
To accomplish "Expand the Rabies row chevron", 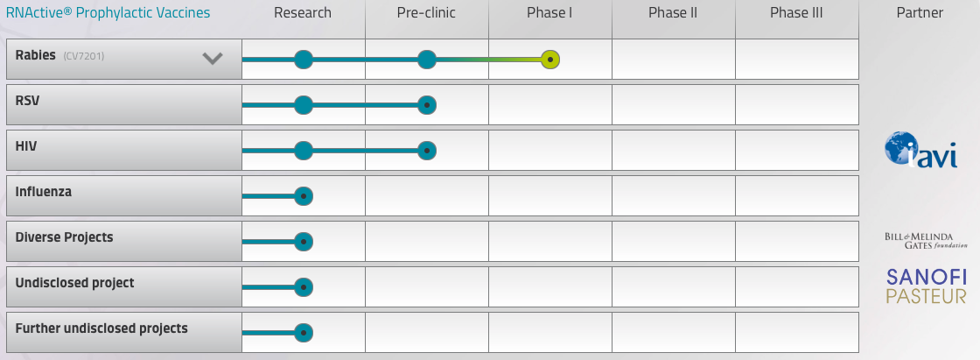I will tap(213, 59).
